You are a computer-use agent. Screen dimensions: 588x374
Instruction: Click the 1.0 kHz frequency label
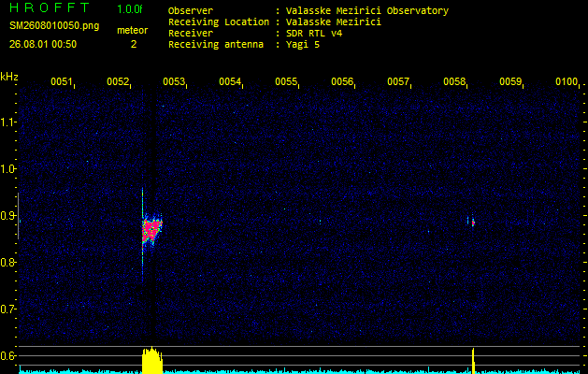coord(7,168)
